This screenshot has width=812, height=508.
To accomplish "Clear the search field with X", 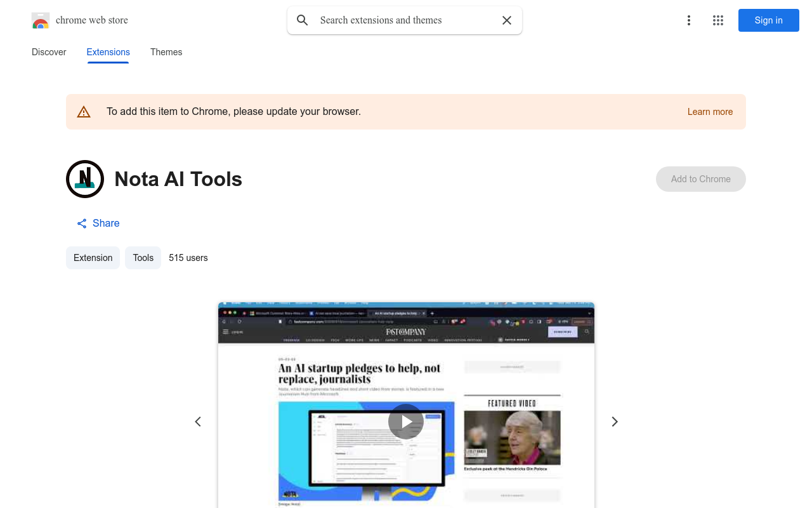I will point(507,20).
